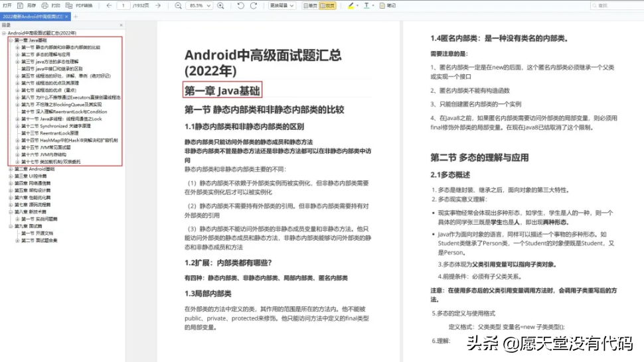Open the 更换背景 background dropdown
Screen dimensions: 644x362
(282, 5)
